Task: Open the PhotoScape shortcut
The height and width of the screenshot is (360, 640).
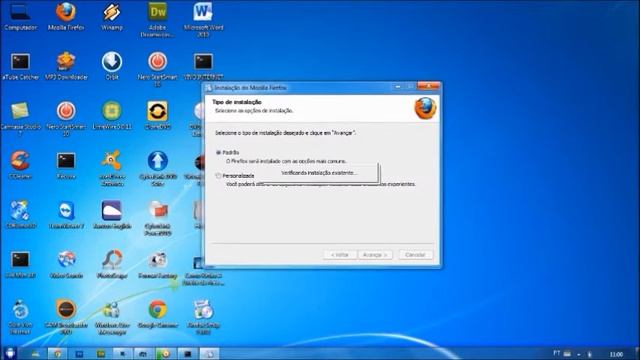Action: click(111, 264)
